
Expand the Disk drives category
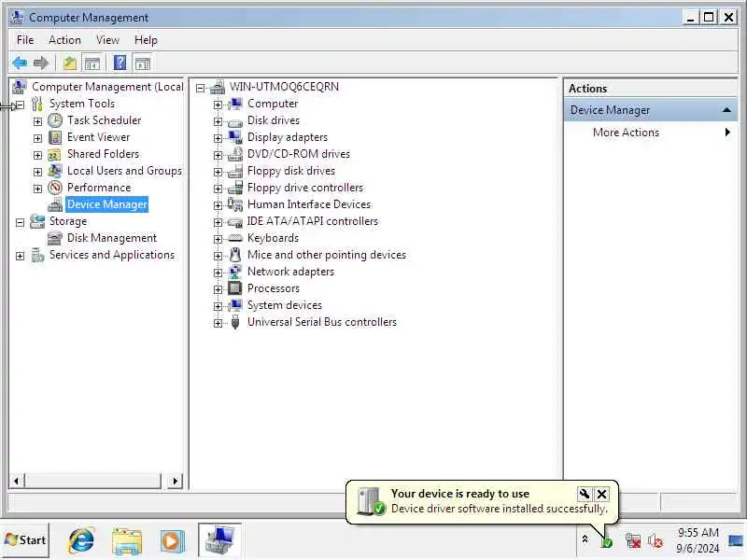pyautogui.click(x=218, y=121)
